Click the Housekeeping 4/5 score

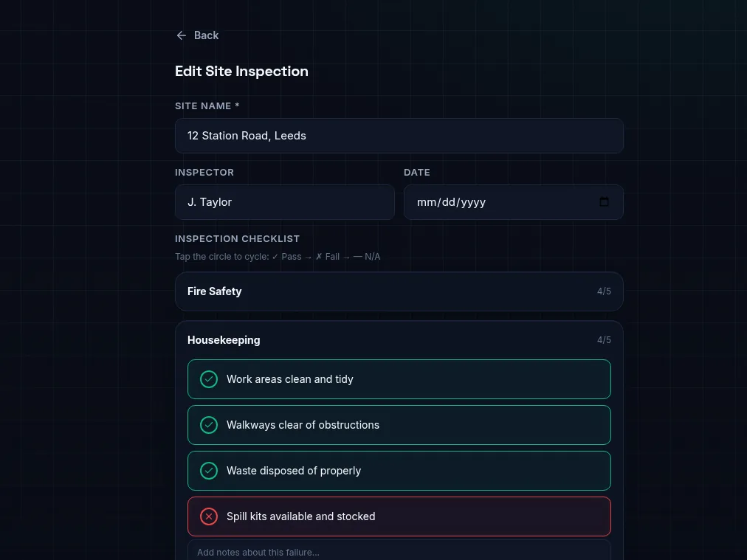pos(604,340)
